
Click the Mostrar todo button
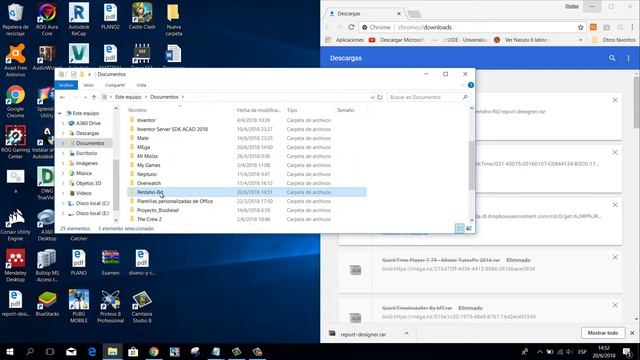coord(603,333)
